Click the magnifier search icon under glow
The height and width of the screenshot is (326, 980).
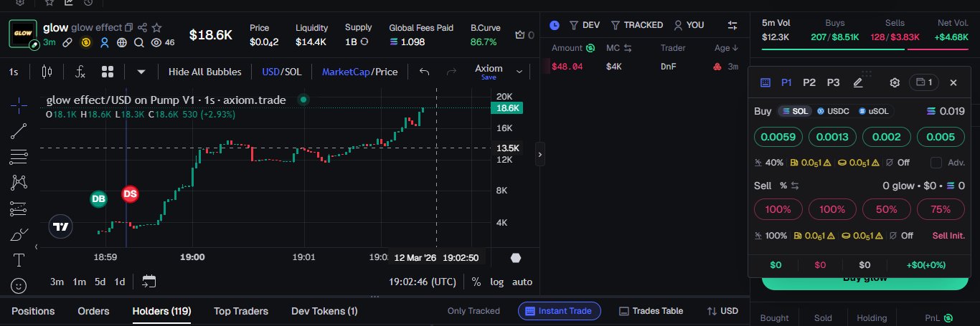[138, 42]
